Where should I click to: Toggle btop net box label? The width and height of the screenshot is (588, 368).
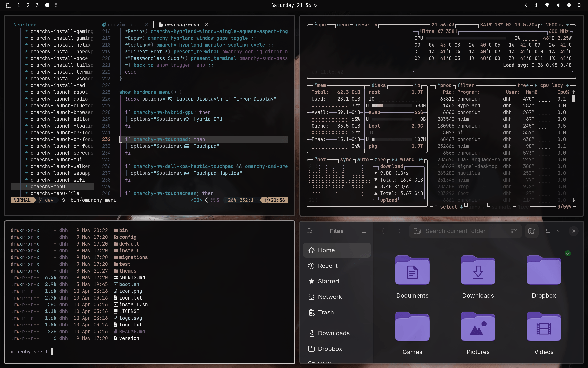click(x=320, y=159)
